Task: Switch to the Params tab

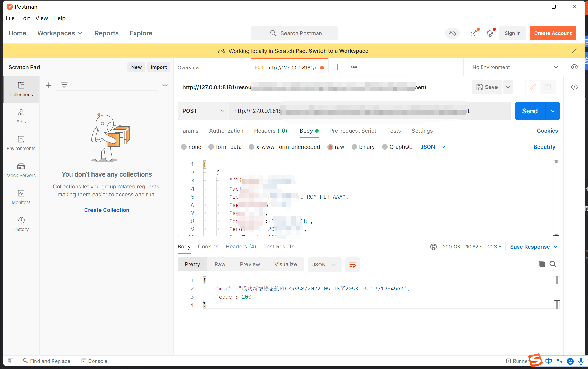Action: pos(189,131)
